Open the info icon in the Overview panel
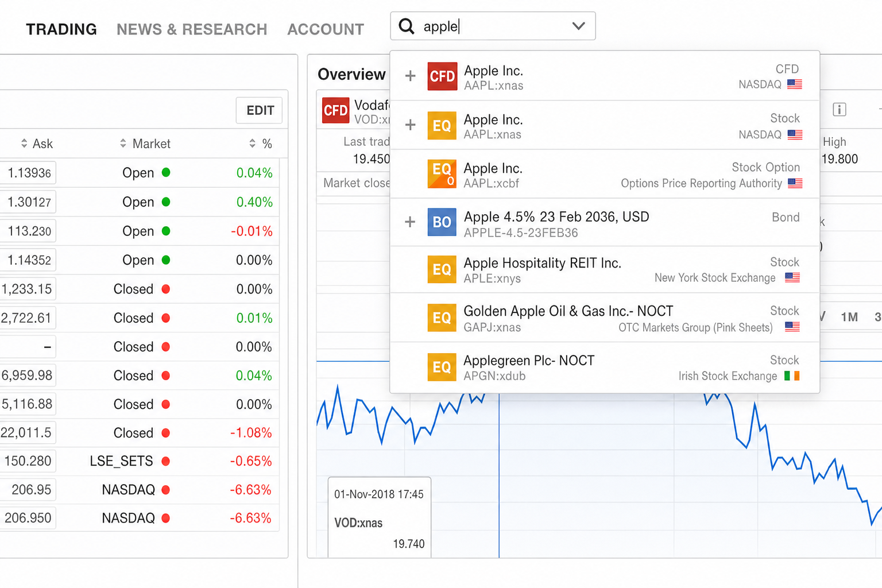Screen dimensions: 882x588 (x=840, y=109)
